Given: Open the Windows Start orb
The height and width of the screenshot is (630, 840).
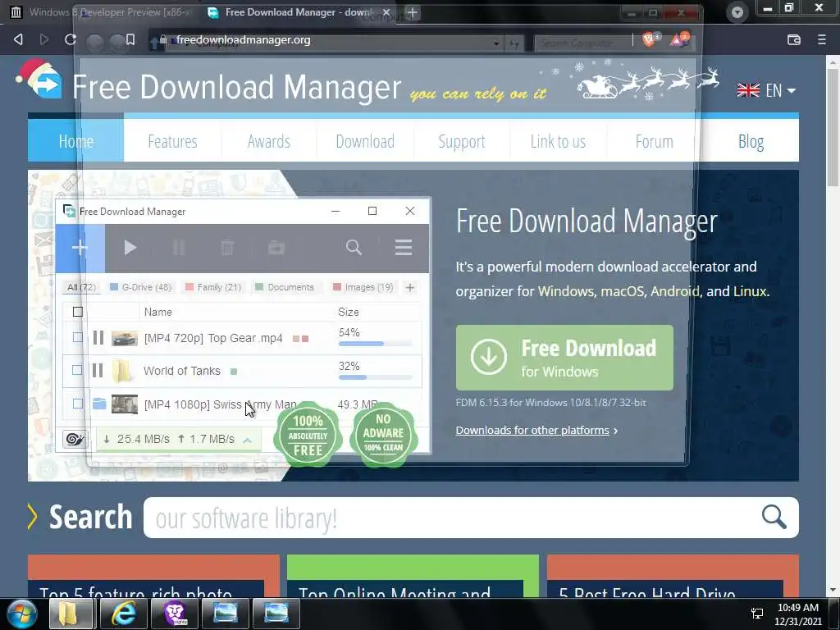Looking at the screenshot, I should (x=22, y=614).
